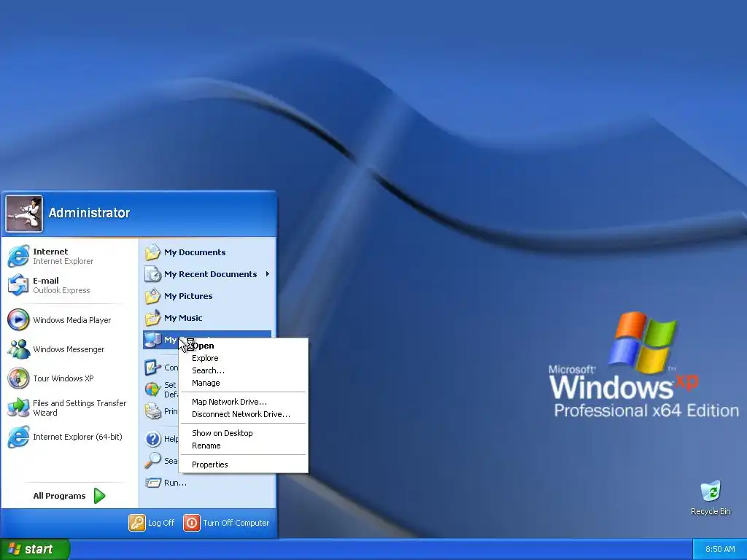Click the Administrator user name

pos(89,213)
